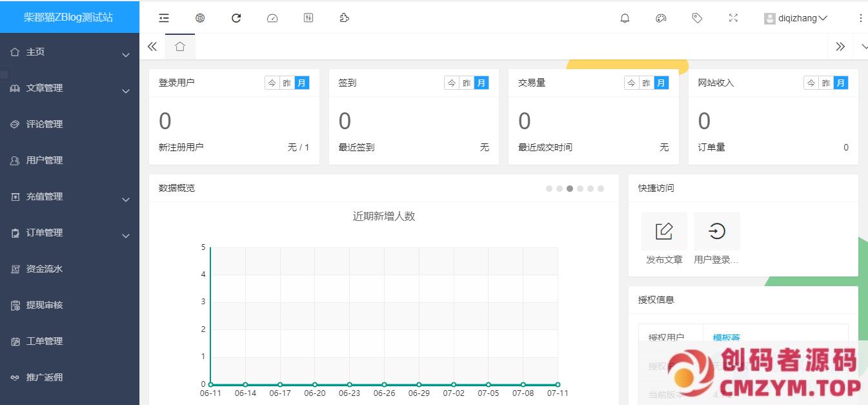Expand the 文章管理 sidebar menu

coord(70,88)
